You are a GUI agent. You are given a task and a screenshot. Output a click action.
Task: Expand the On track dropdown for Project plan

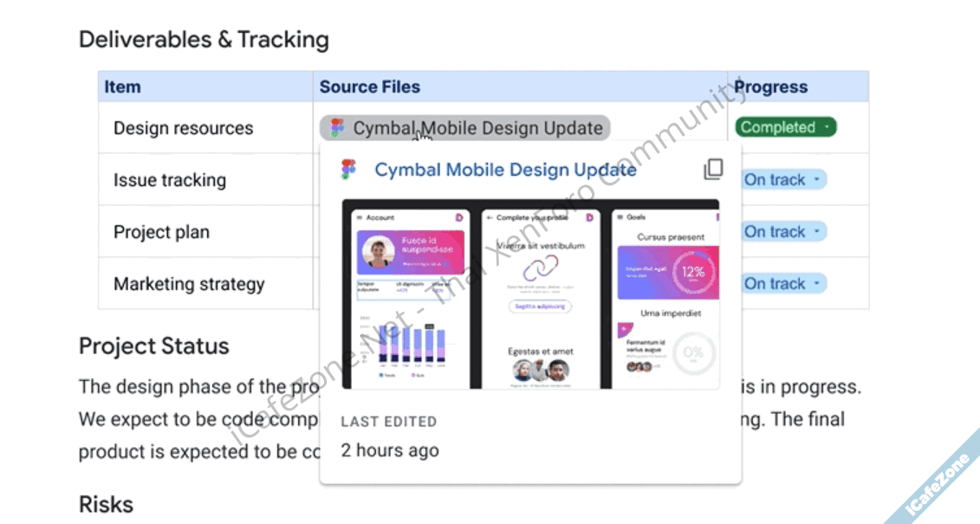[784, 232]
